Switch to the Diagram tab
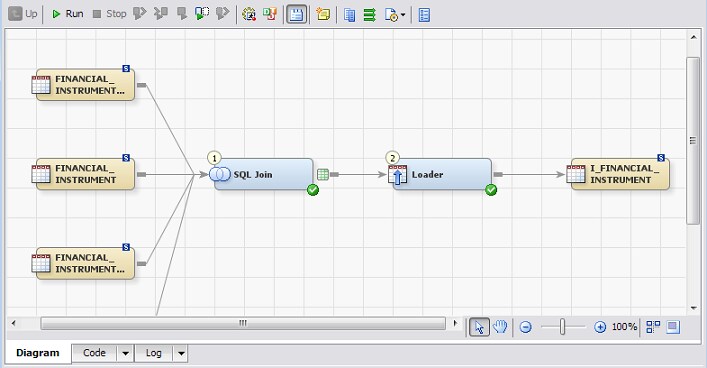This screenshot has width=707, height=368. (38, 353)
